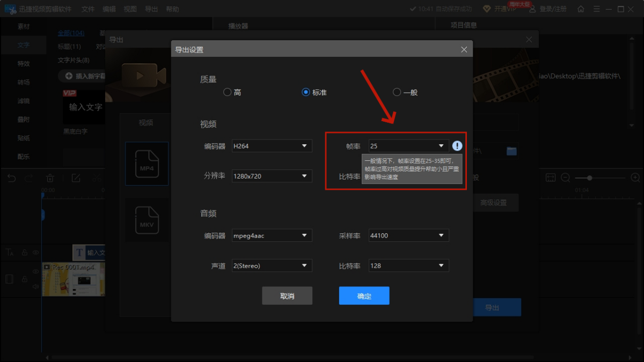Click the trash delete icon in timeline toolbar

coord(50,178)
